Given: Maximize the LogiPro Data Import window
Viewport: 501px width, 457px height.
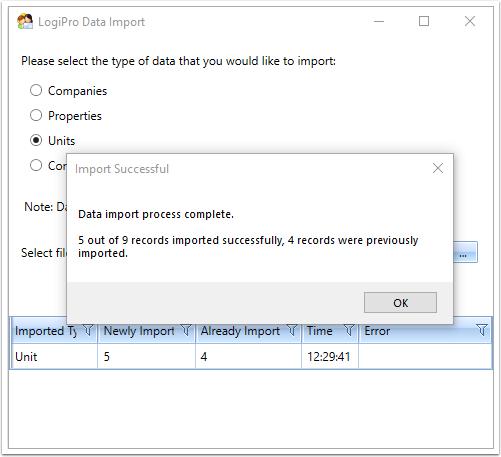Looking at the screenshot, I should point(424,21).
